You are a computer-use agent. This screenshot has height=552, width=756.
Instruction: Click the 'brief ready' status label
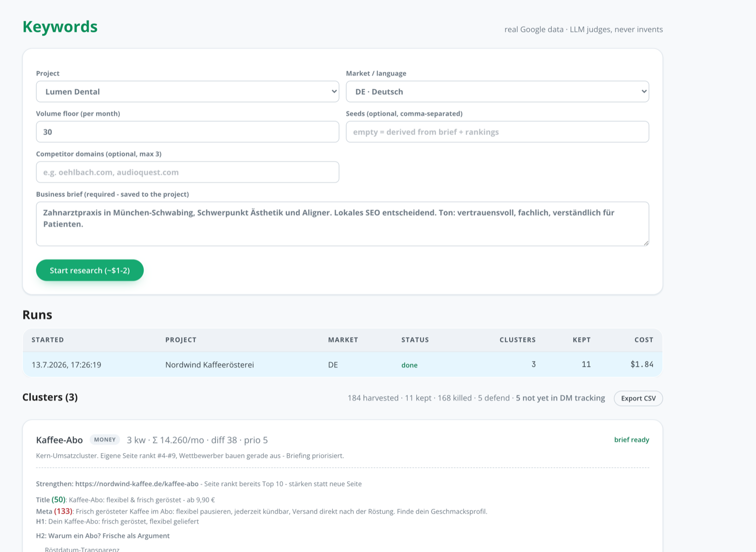632,440
